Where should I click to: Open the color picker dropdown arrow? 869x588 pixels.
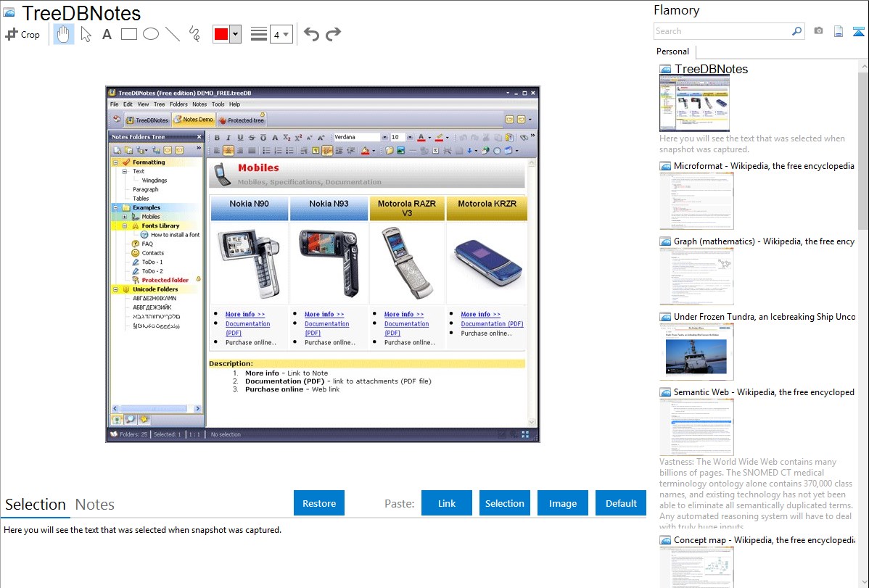pos(235,34)
